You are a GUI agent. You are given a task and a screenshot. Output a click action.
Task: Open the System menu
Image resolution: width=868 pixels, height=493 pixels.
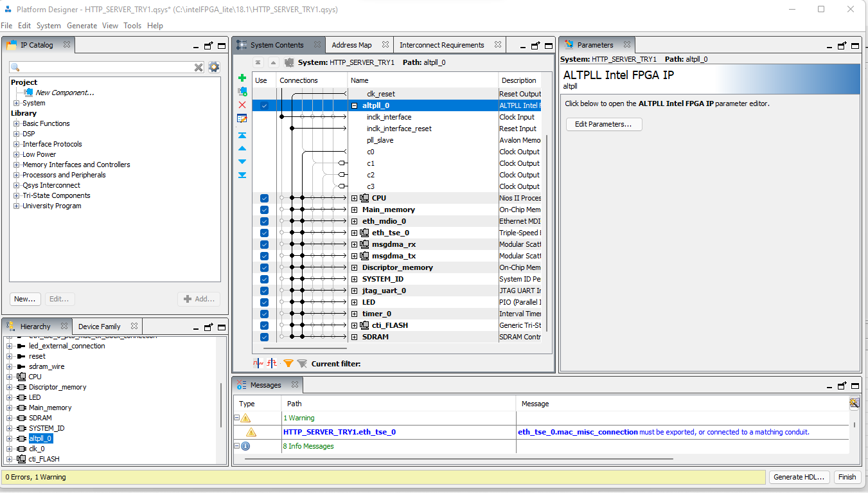pyautogui.click(x=48, y=26)
